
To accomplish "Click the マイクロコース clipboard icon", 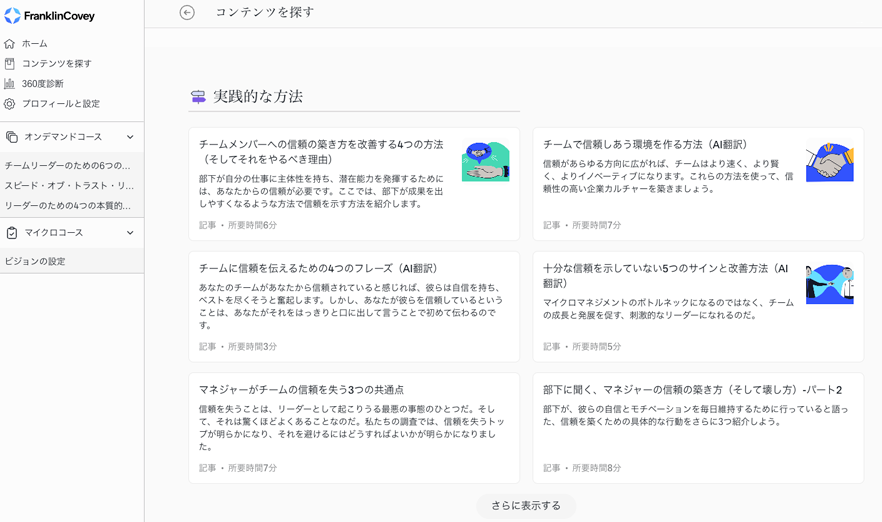I will click(12, 233).
